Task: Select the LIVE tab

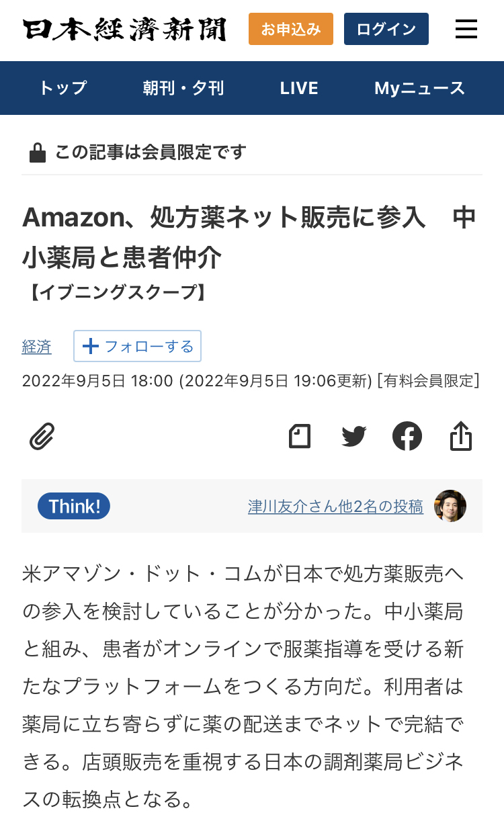Action: 298,88
